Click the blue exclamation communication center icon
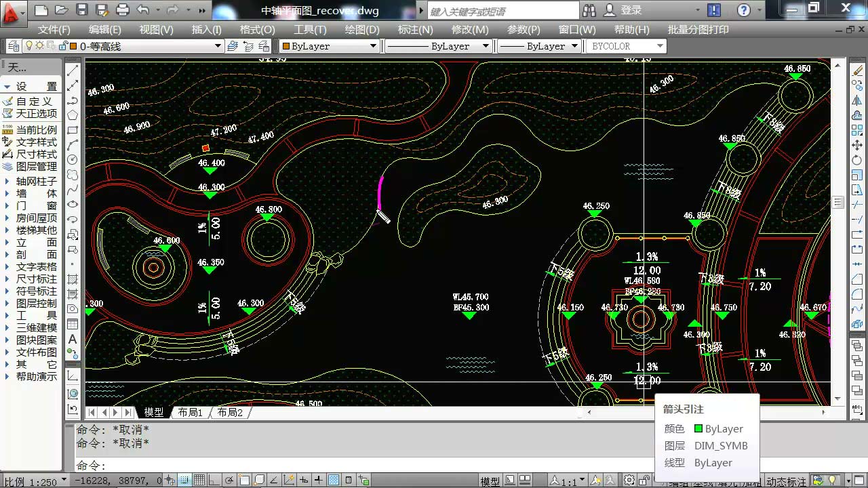 [x=714, y=10]
